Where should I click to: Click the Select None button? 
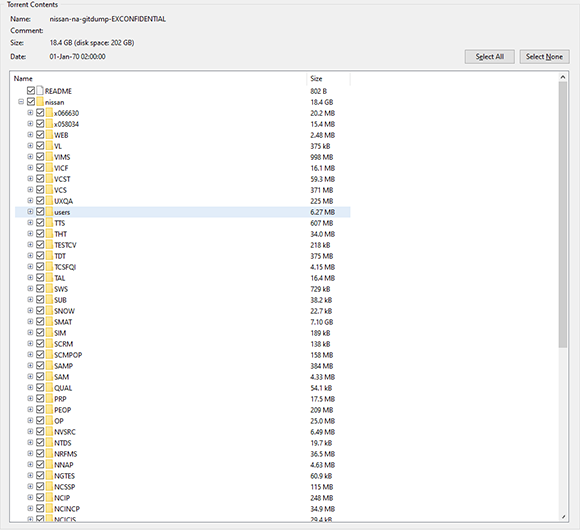coord(544,57)
